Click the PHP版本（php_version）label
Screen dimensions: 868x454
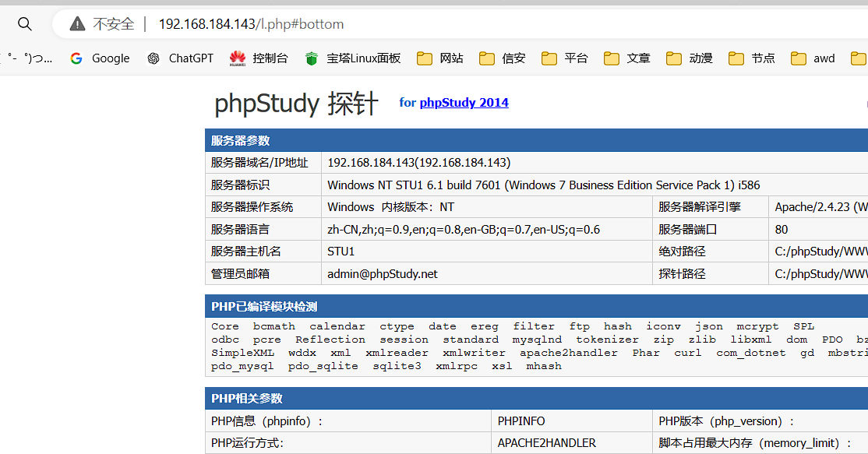click(x=726, y=421)
